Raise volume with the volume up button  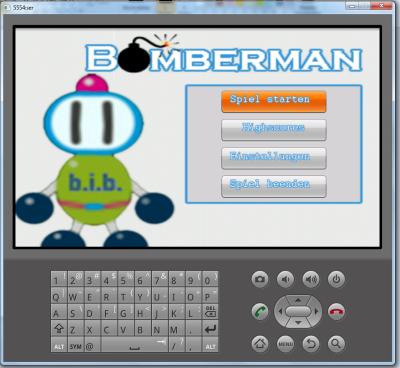click(x=311, y=279)
